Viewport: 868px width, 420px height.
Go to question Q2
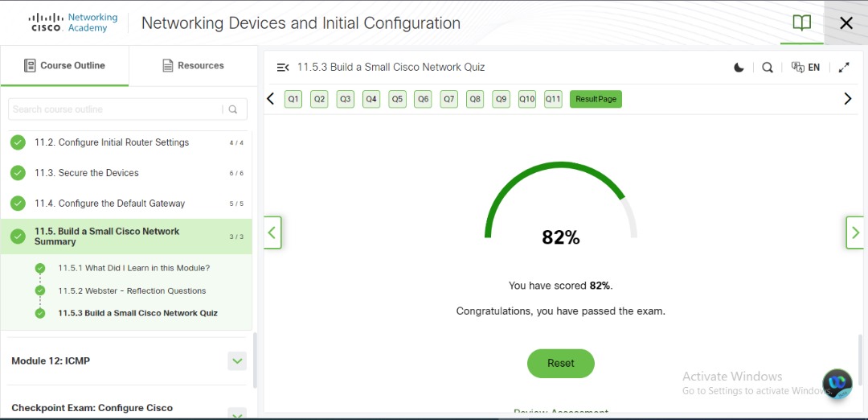tap(319, 99)
